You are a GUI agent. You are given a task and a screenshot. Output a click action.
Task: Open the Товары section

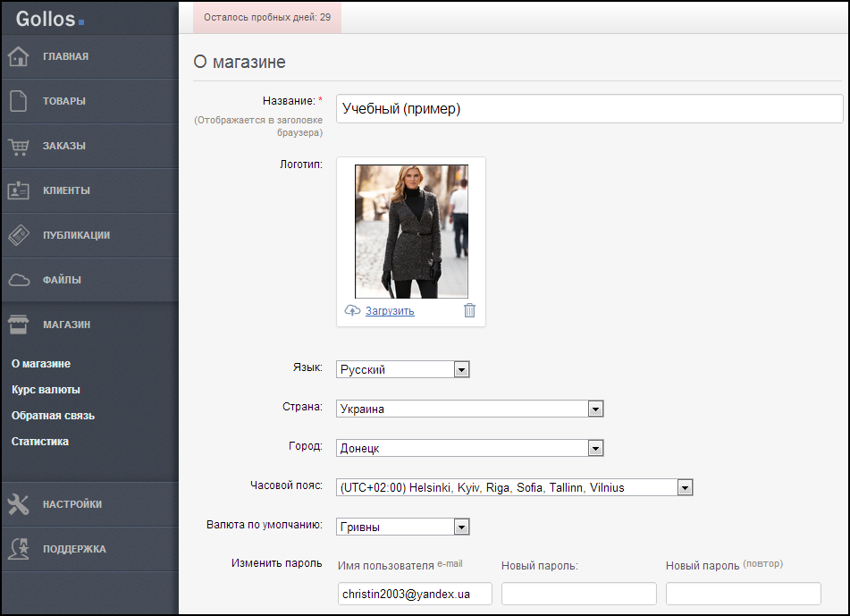point(64,101)
